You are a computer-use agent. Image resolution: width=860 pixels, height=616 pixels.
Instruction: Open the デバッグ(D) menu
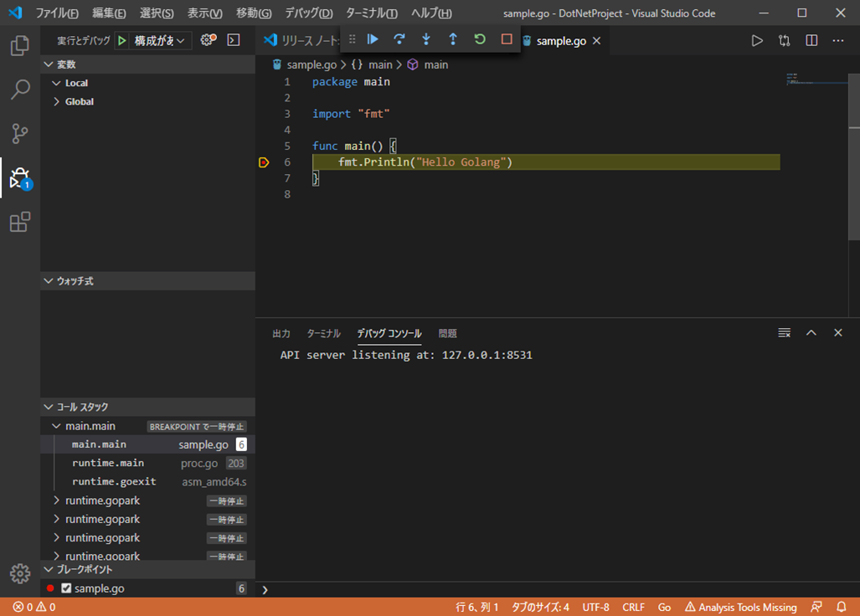(309, 13)
